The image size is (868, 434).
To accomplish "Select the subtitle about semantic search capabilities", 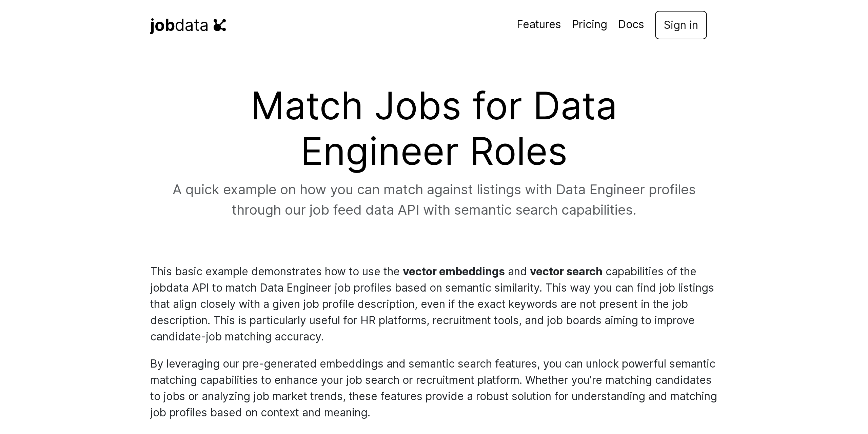I will (434, 199).
